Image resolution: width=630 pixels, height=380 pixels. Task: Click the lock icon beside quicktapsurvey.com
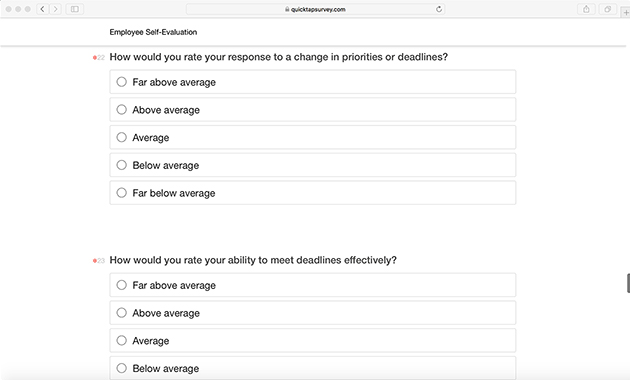click(x=287, y=9)
